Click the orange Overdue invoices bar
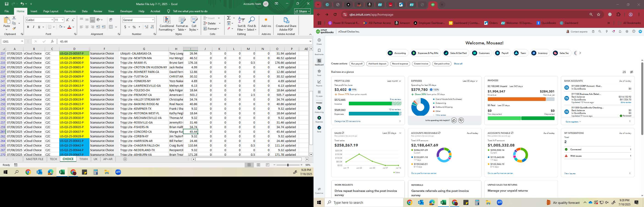The width and height of the screenshot is (644, 207). (516, 99)
